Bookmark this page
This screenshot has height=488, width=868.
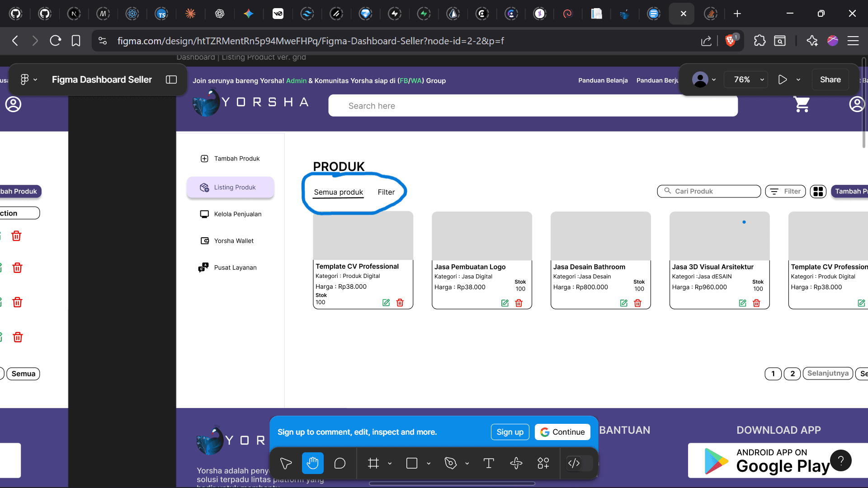(x=76, y=41)
